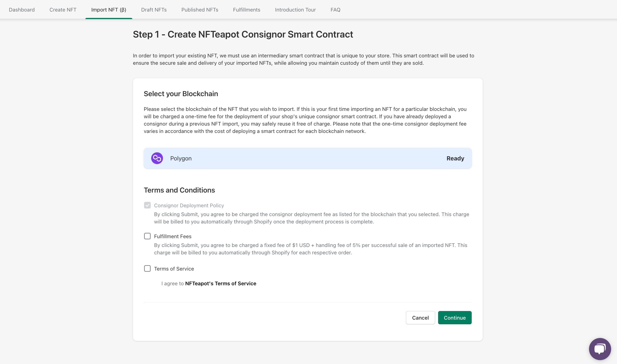
Task: Open the chat support bubble
Action: 600,349
